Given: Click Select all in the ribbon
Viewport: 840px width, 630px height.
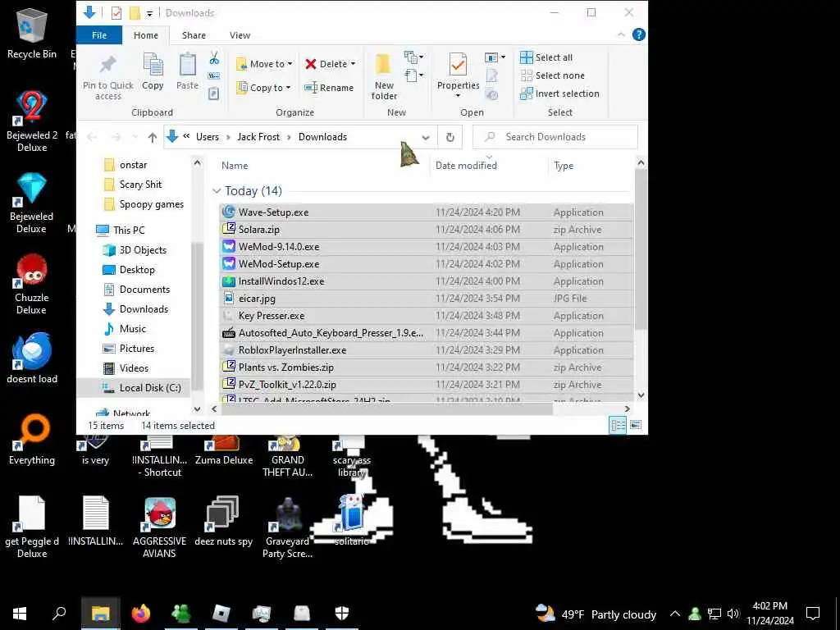Looking at the screenshot, I should pos(546,57).
